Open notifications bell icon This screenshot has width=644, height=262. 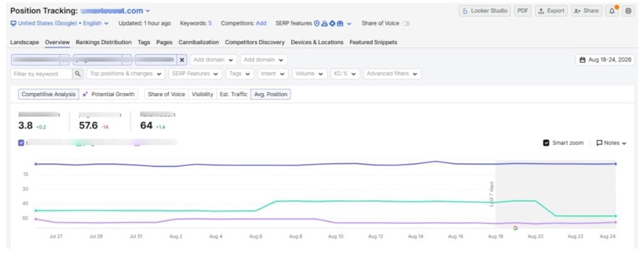[x=612, y=11]
